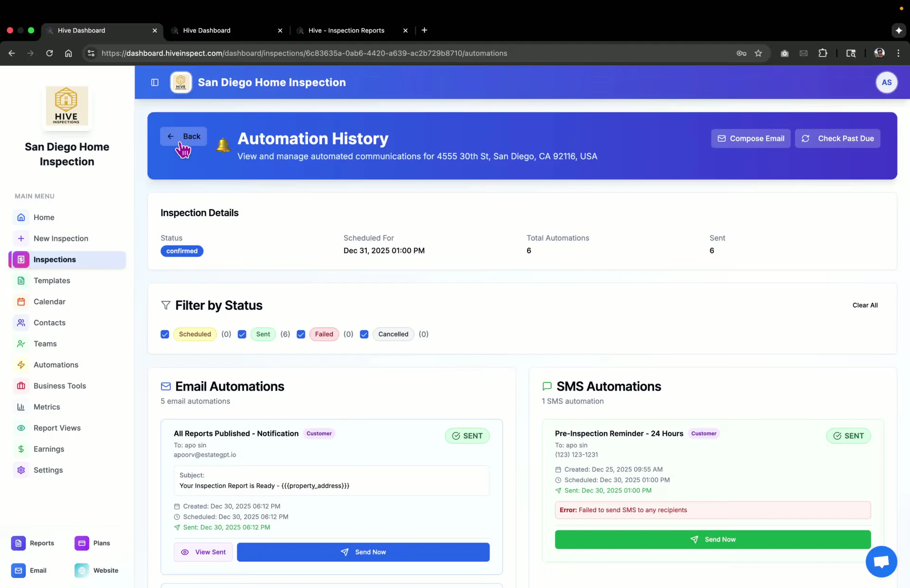910x588 pixels.
Task: Click the Reports shortcut icon
Action: (x=18, y=543)
